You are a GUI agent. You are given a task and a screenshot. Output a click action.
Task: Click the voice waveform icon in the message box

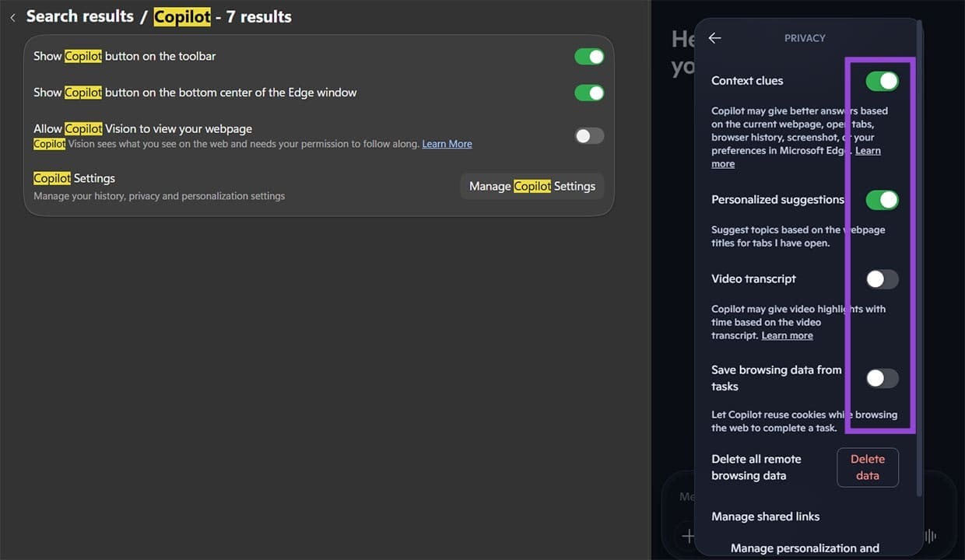[x=930, y=536]
